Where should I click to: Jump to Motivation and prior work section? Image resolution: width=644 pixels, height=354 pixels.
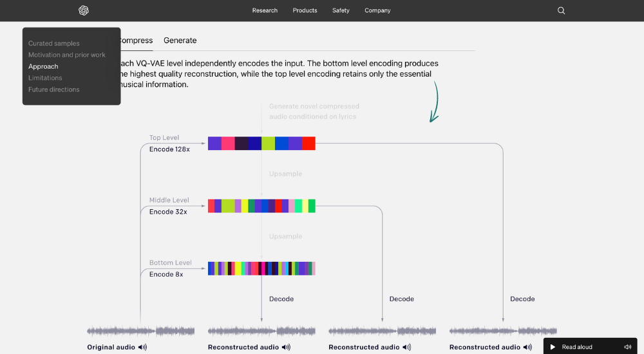pos(66,55)
